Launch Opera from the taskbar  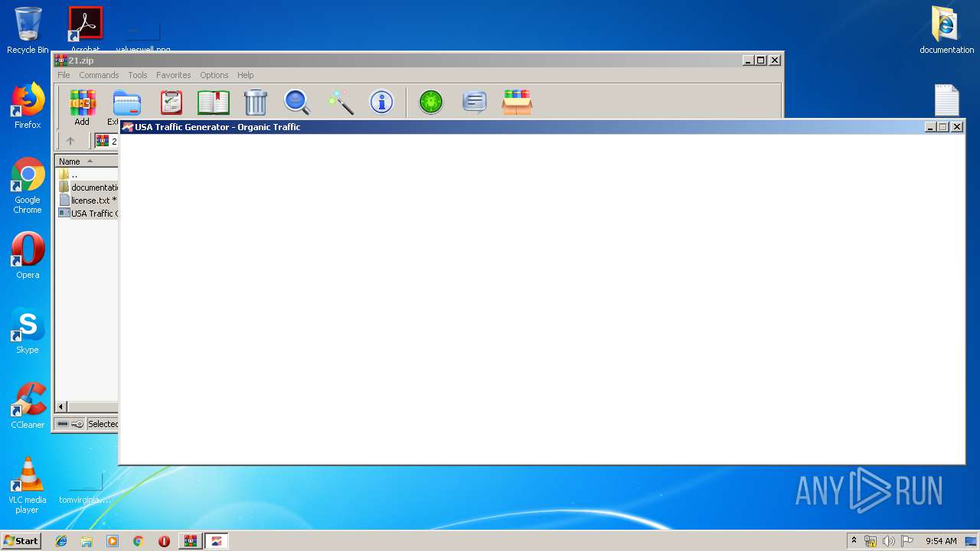coord(164,541)
